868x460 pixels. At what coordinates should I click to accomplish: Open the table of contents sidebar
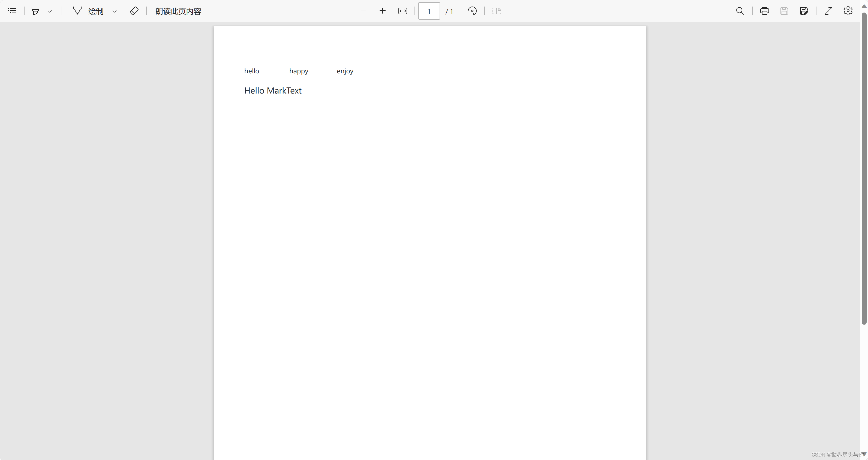12,11
